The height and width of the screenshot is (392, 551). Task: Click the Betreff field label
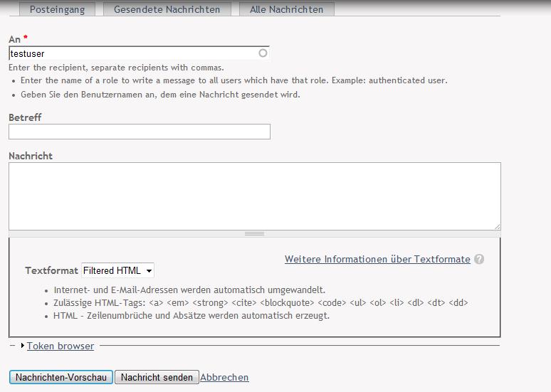(25, 117)
